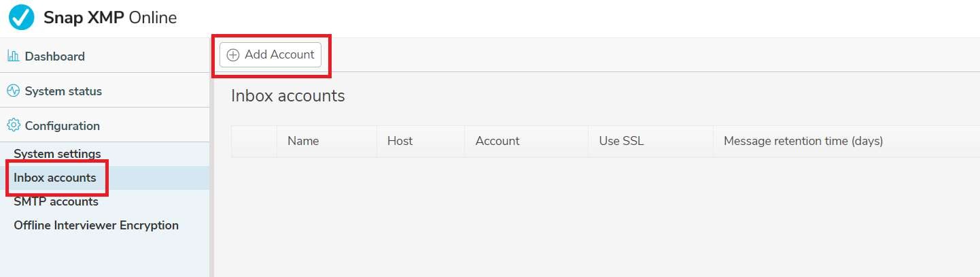Click the Snap XMP Online title
Screen dimensions: 980x277
point(110,18)
